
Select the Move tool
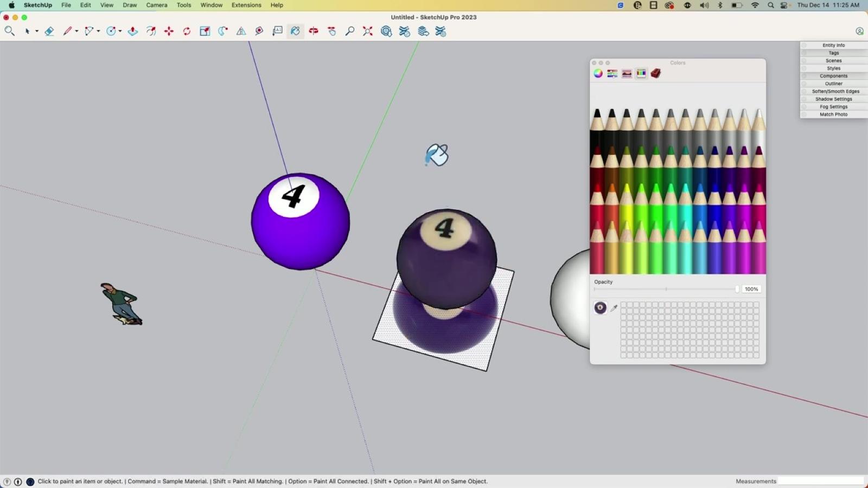pyautogui.click(x=169, y=31)
